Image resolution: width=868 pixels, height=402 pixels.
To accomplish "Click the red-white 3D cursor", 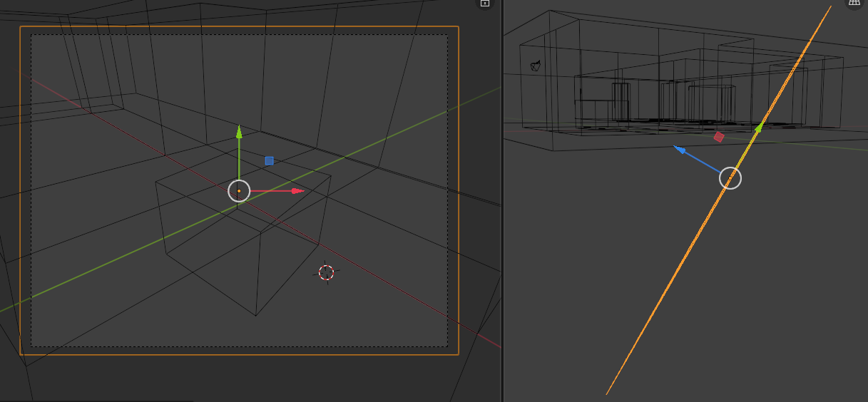I will click(326, 272).
